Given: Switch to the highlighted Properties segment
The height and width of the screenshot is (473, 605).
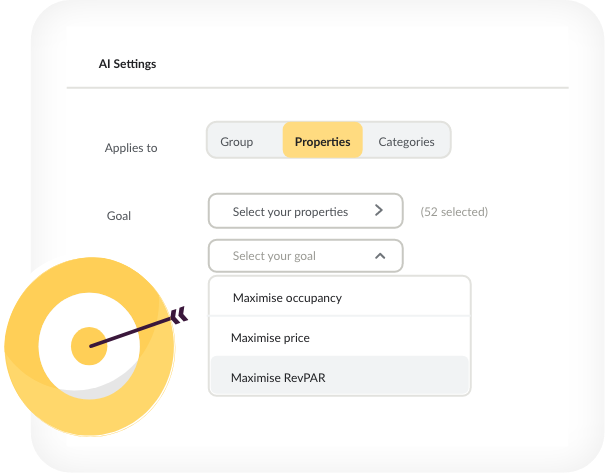Looking at the screenshot, I should pyautogui.click(x=323, y=140).
